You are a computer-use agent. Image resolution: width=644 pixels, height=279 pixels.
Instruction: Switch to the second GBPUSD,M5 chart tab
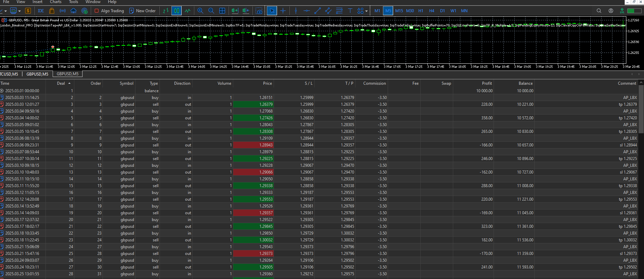click(x=68, y=74)
